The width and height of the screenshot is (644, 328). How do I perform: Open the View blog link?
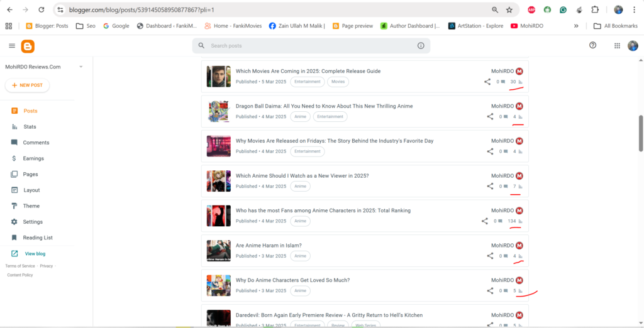click(x=35, y=254)
